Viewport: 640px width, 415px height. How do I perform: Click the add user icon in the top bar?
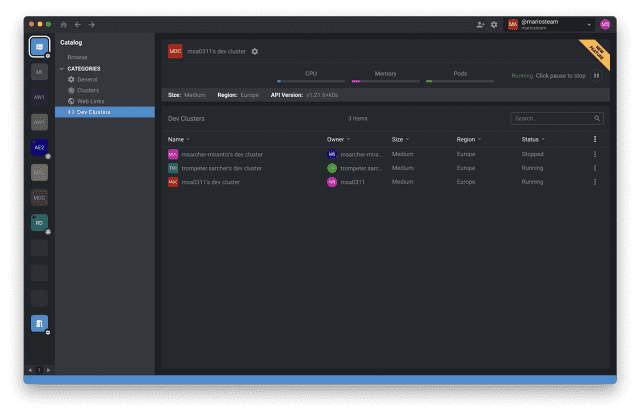tap(480, 24)
